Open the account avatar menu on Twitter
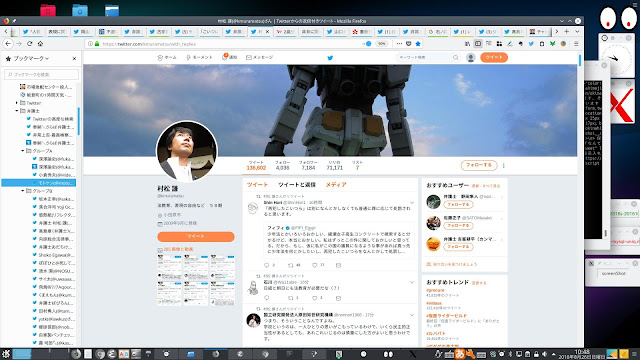Image resolution: width=640 pixels, height=360 pixels. click(x=471, y=58)
